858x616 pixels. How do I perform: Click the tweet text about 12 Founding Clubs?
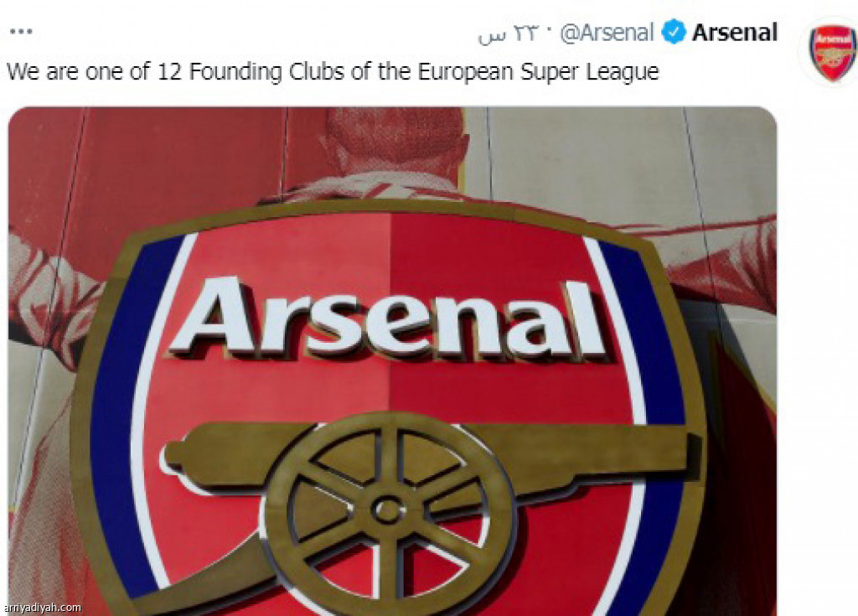tap(333, 73)
